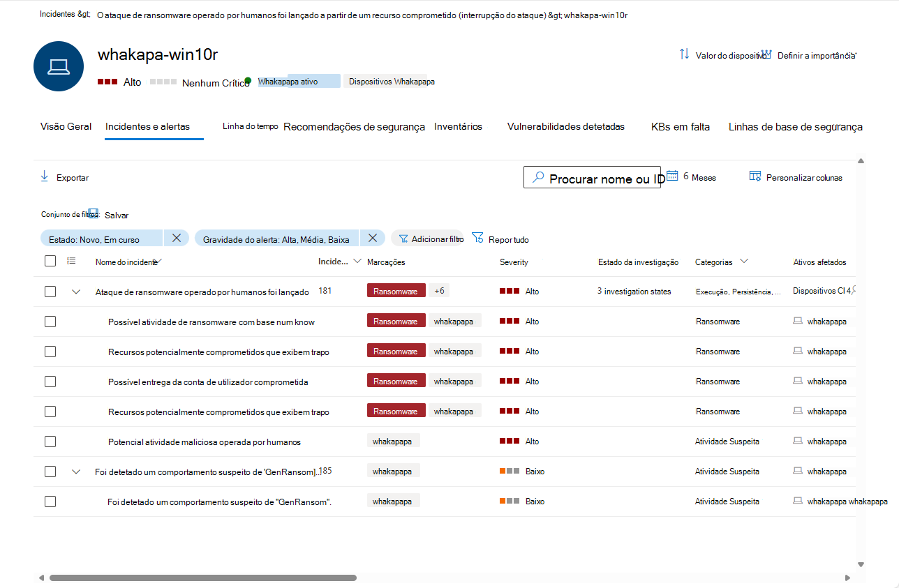Click the Incidentes breadcrumb link
Screen dimensions: 899x588
point(65,15)
